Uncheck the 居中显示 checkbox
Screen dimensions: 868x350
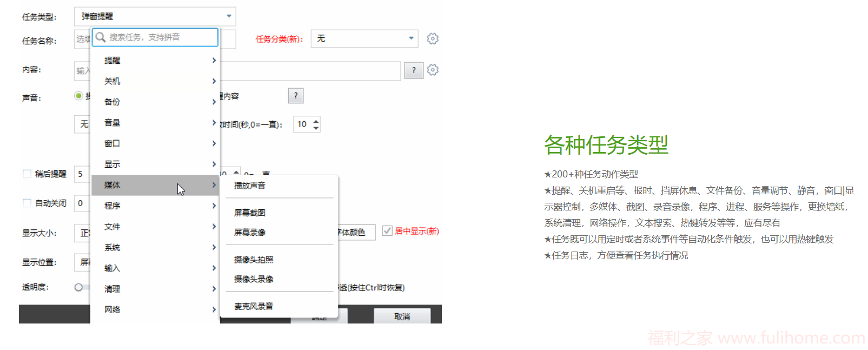pos(387,231)
